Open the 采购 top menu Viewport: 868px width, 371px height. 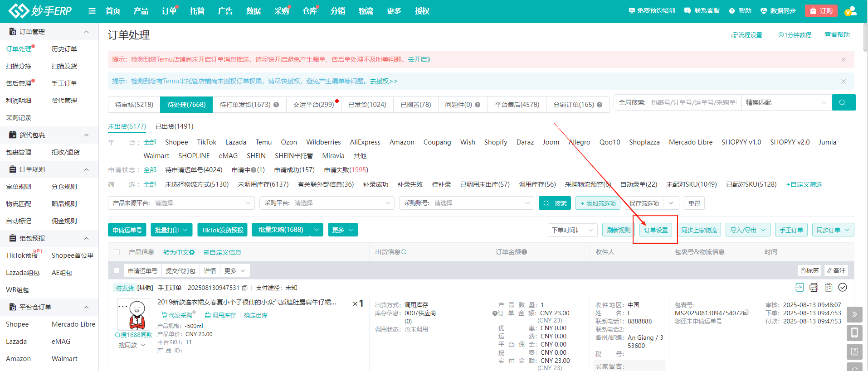point(282,11)
